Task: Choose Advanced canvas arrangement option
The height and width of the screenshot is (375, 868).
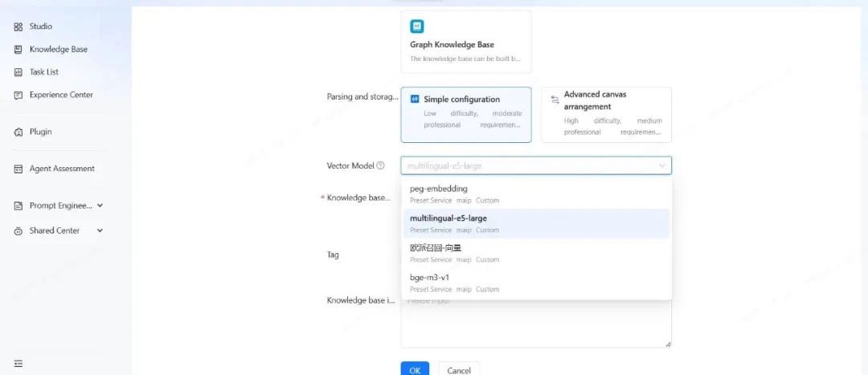Action: [606, 114]
